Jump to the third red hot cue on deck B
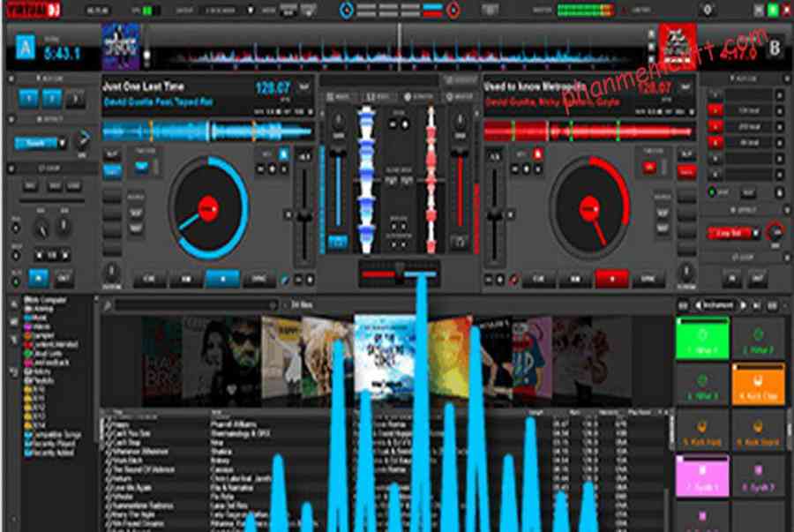This screenshot has width=794, height=532. 715,142
